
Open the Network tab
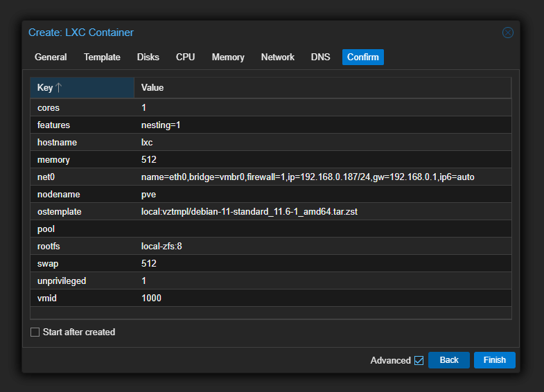(x=277, y=57)
